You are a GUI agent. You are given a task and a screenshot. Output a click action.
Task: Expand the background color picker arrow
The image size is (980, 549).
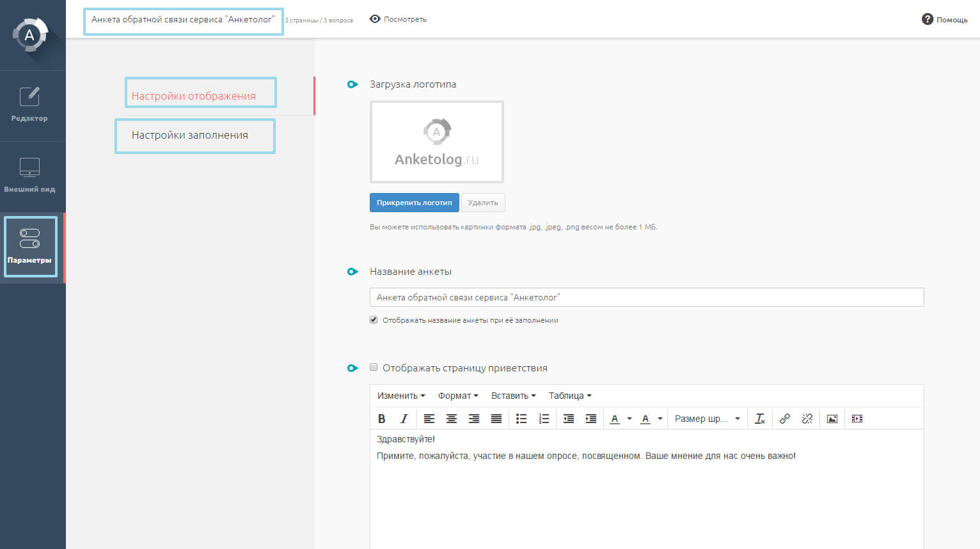(660, 419)
